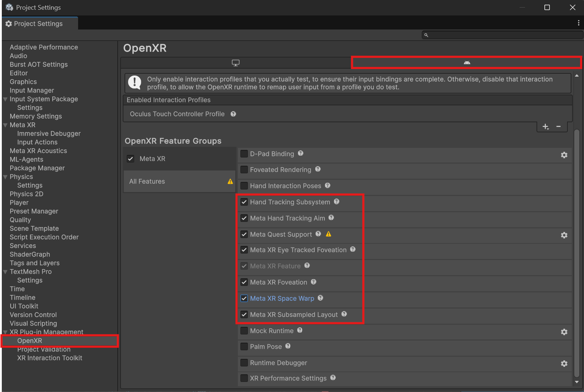Open help for Meta XR Eye Tracked Foveation
Image resolution: width=584 pixels, height=392 pixels.
click(x=353, y=249)
